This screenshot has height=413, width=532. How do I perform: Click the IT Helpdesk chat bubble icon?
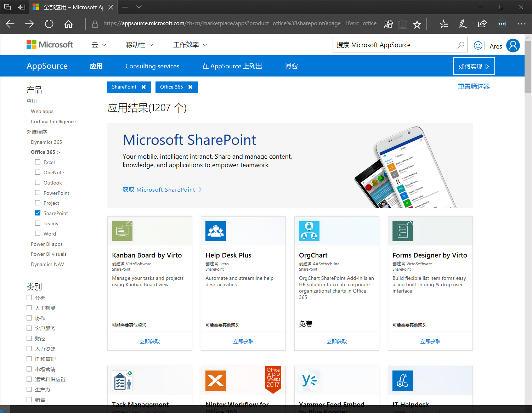point(403,380)
